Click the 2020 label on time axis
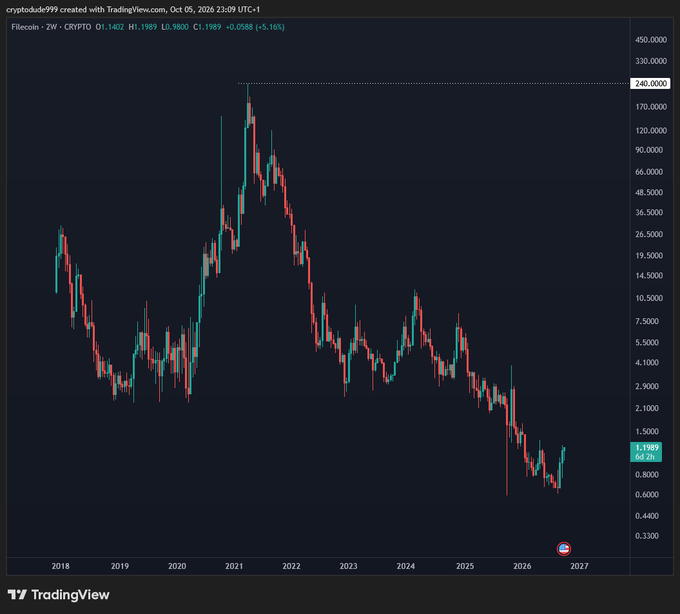 click(x=177, y=566)
